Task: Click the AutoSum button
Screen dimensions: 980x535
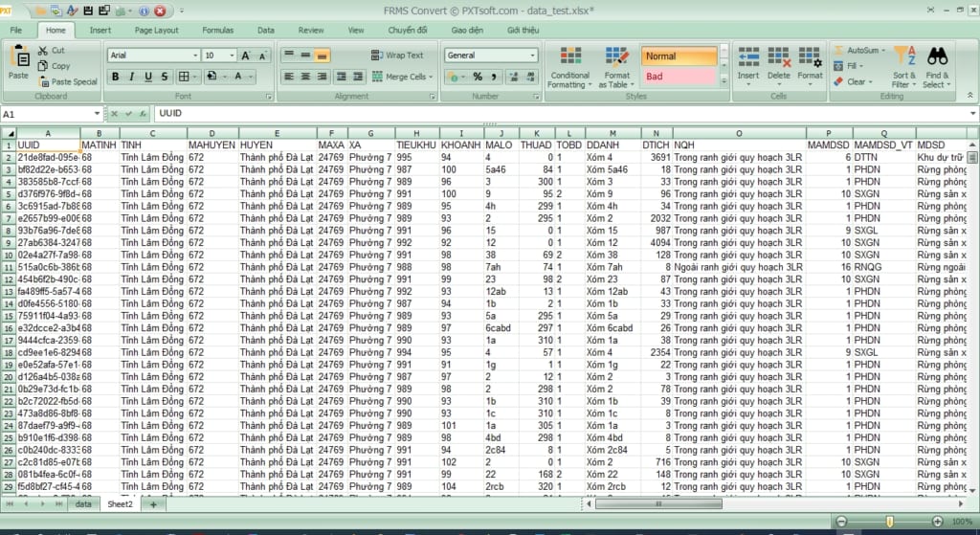Action: 861,50
